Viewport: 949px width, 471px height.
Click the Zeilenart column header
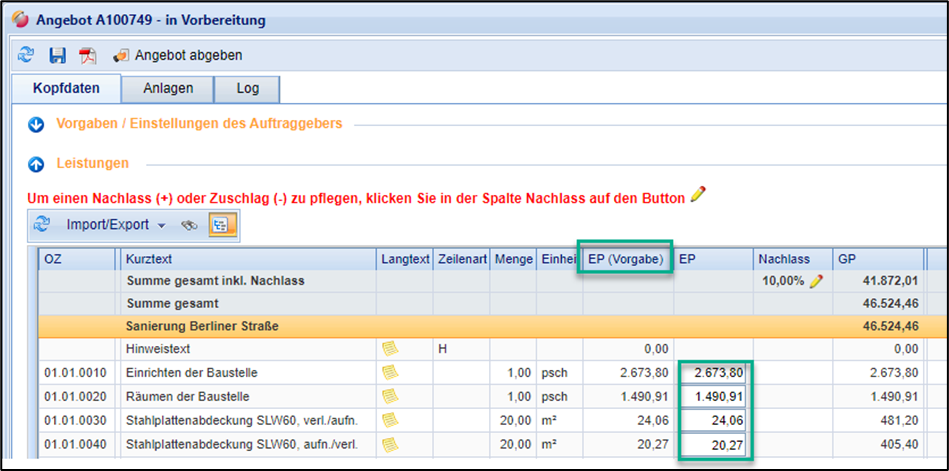point(461,259)
